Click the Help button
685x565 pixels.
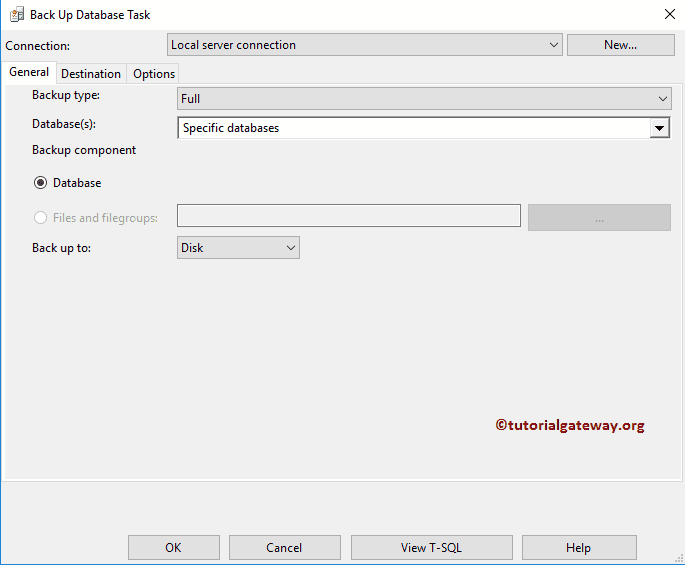coord(579,548)
